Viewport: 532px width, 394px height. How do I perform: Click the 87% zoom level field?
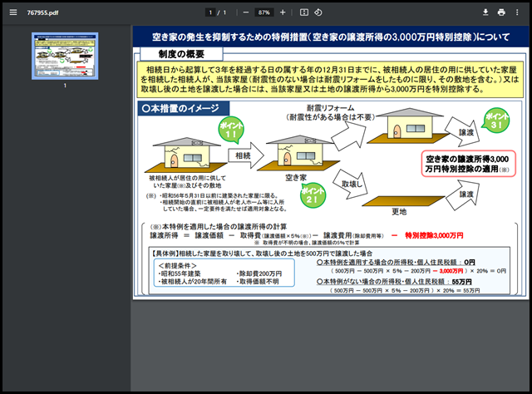tap(264, 12)
